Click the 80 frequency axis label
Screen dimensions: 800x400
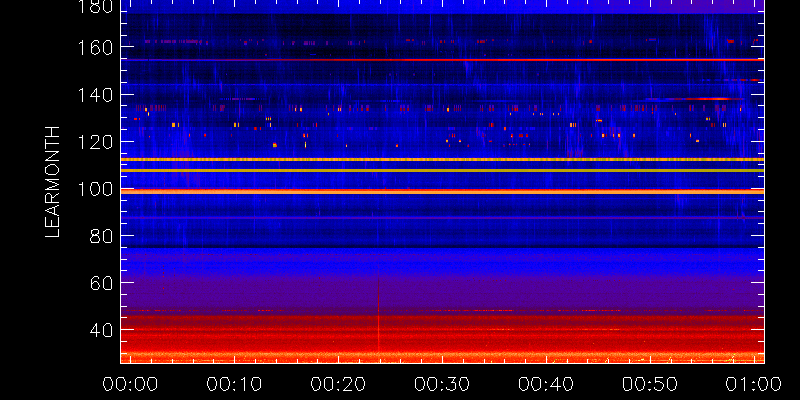click(101, 236)
